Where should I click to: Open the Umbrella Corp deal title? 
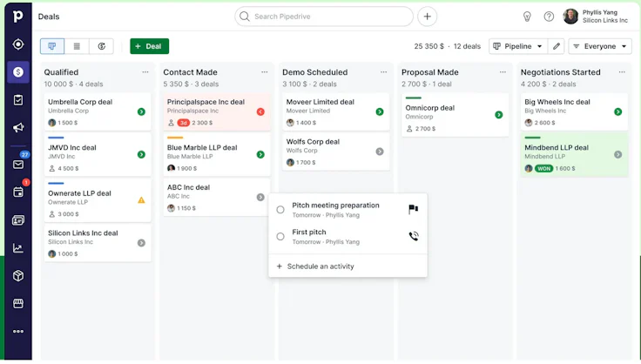[80, 102]
